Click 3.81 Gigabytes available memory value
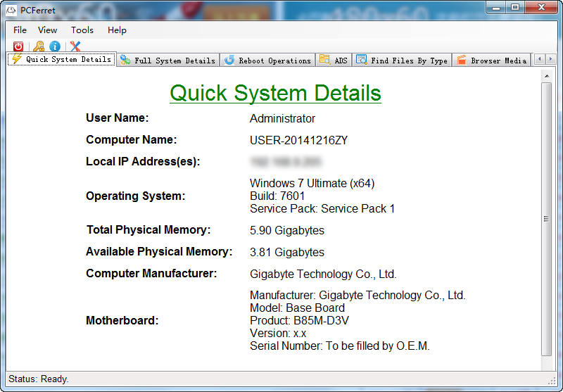The width and height of the screenshot is (563, 392). [287, 253]
